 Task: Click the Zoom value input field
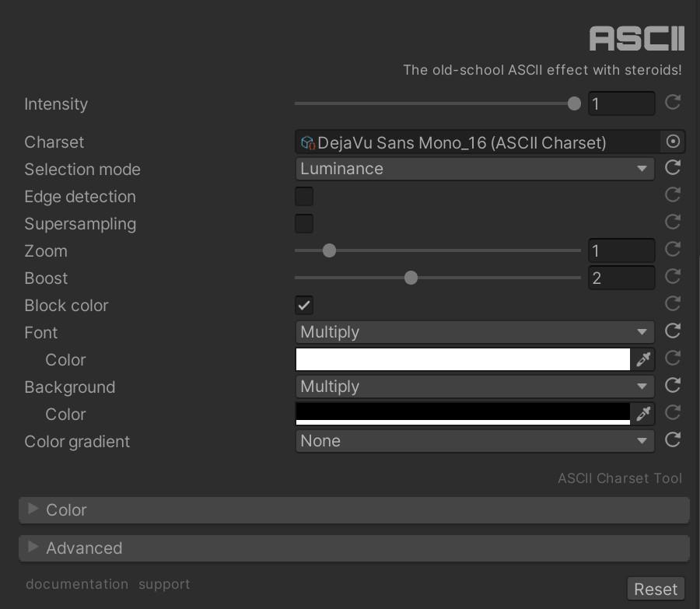pyautogui.click(x=621, y=250)
